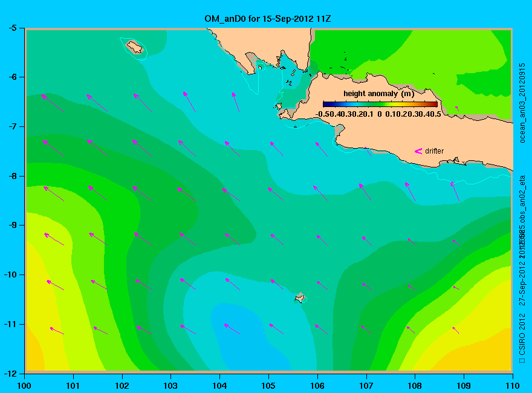Click the height anomaly color bar
The width and height of the screenshot is (532, 393).
tap(380, 104)
